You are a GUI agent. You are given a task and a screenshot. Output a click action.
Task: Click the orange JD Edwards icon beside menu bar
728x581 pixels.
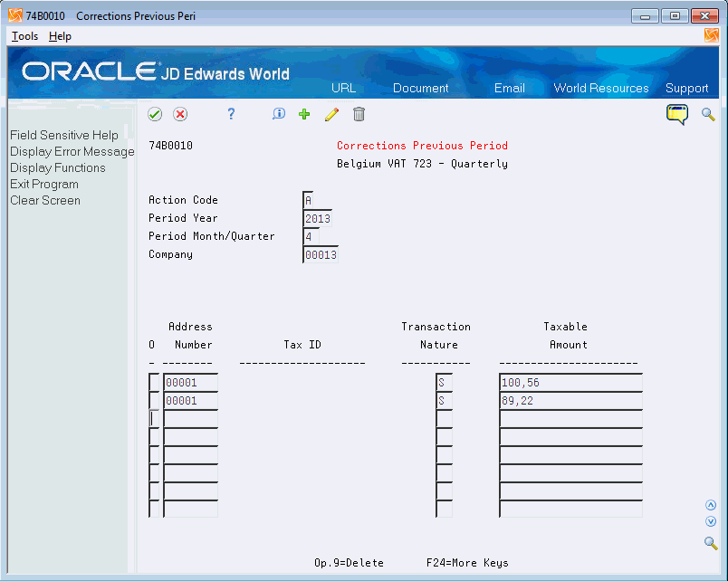click(711, 35)
